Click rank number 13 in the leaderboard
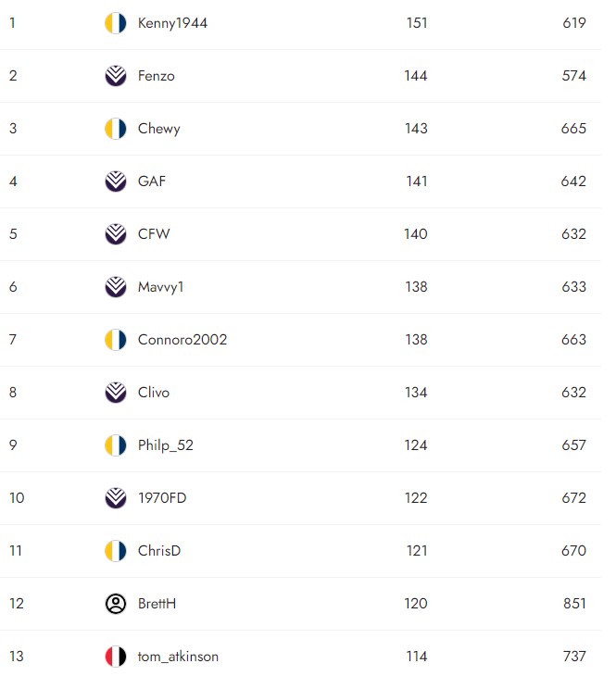 pyautogui.click(x=17, y=657)
